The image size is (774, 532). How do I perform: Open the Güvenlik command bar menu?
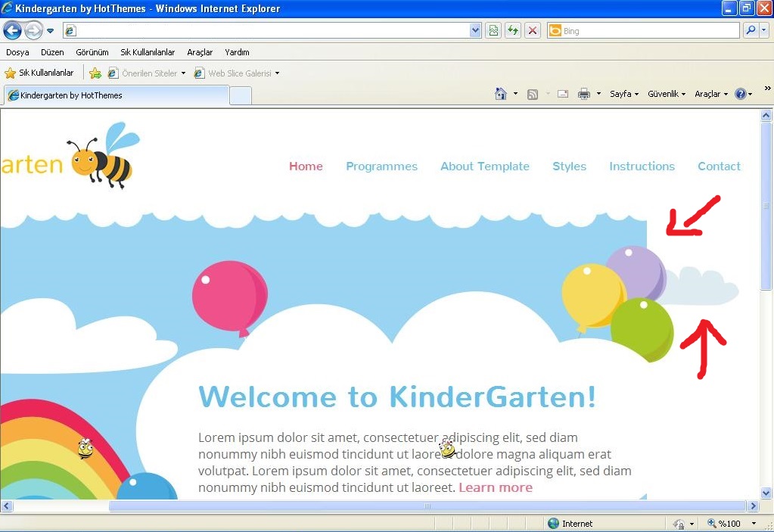pos(667,94)
